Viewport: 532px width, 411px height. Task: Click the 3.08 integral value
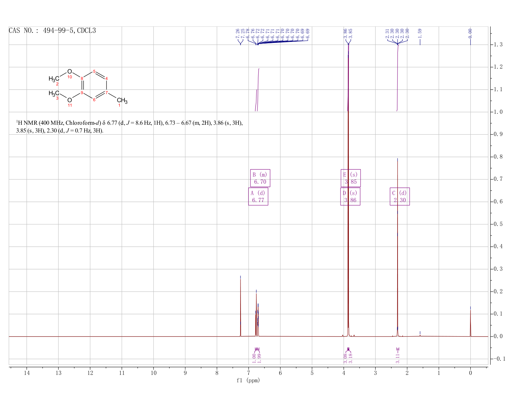(x=345, y=358)
